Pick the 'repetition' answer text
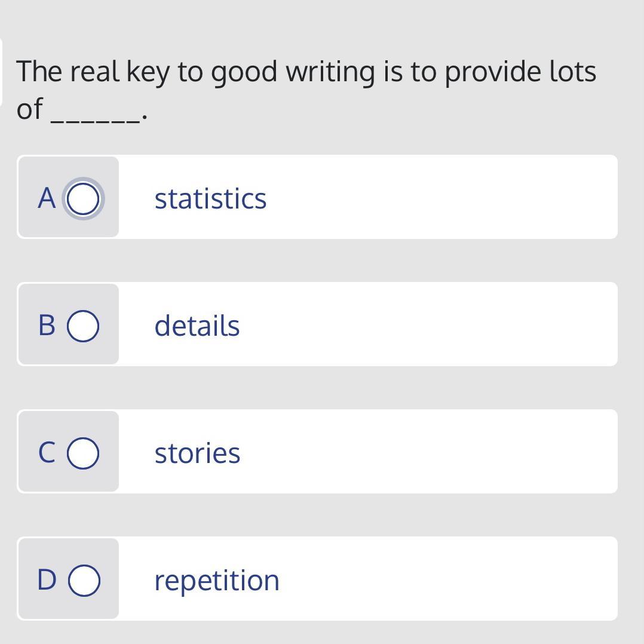Image resolution: width=644 pixels, height=644 pixels. pyautogui.click(x=217, y=580)
